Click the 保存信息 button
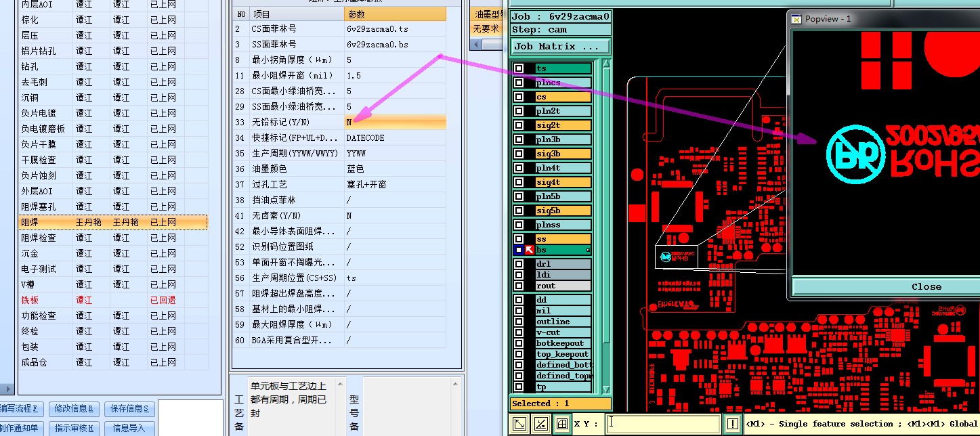Viewport: 980px width, 436px height. 129,409
